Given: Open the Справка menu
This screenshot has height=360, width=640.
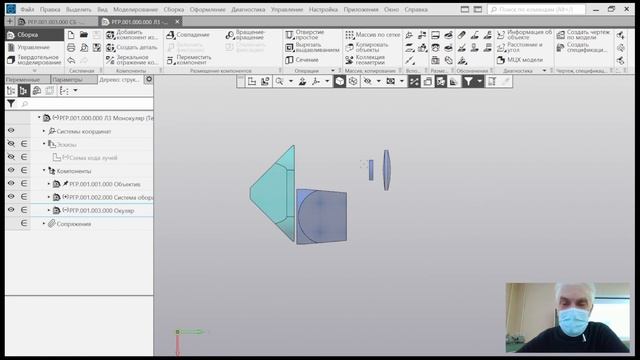Looking at the screenshot, I should point(416,9).
